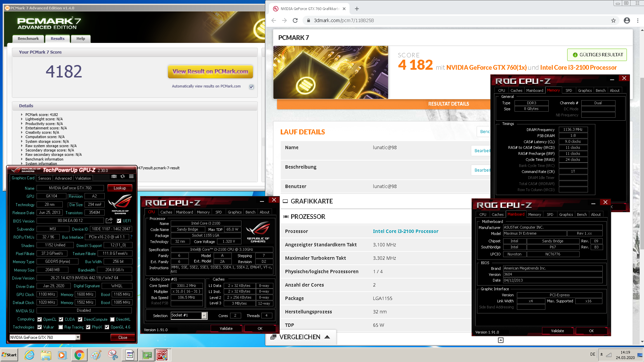Click network signal icon in system tray
644x362 pixels.
pyautogui.click(x=608, y=355)
